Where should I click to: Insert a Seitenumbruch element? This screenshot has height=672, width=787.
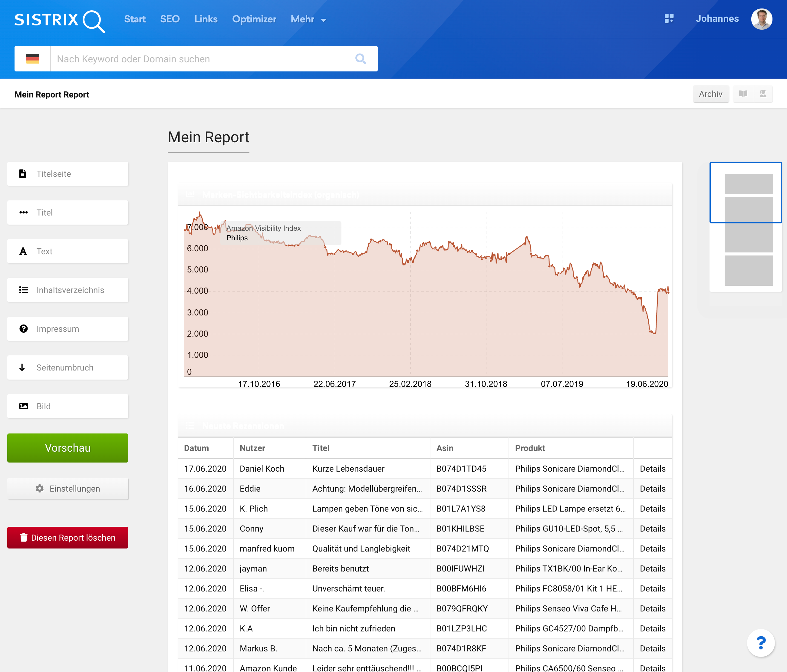coord(68,368)
